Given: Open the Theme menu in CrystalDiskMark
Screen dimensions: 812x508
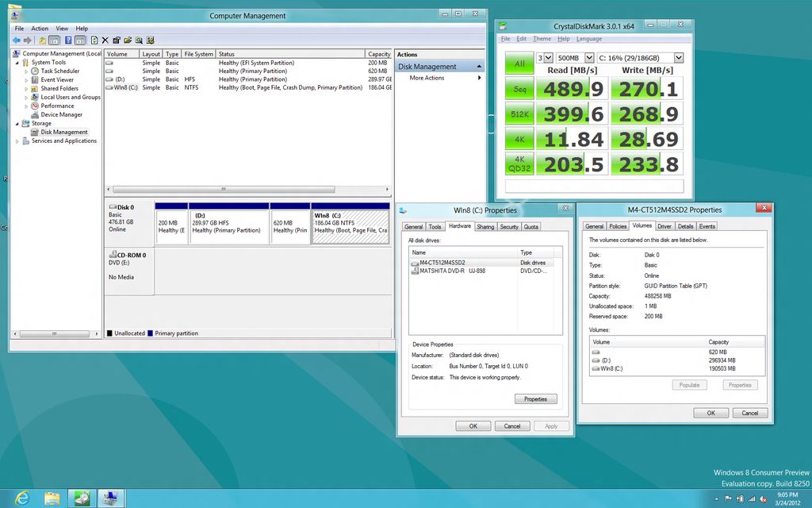Looking at the screenshot, I should 542,38.
